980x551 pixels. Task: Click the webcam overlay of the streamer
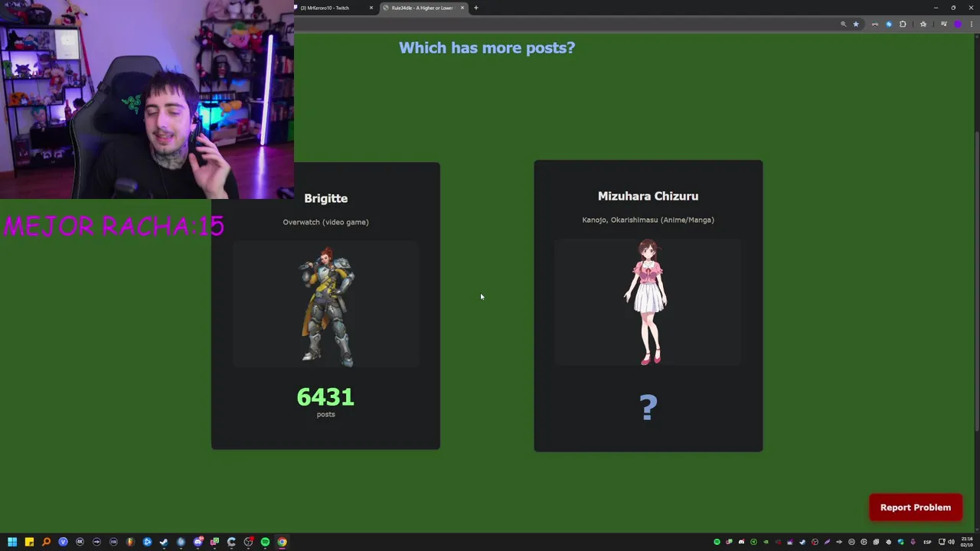click(147, 99)
